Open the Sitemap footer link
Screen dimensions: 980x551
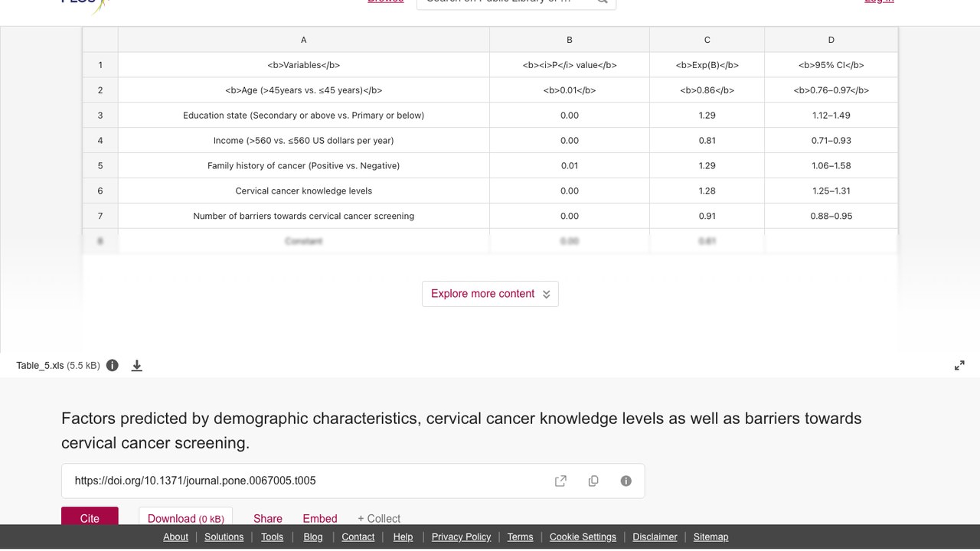click(710, 537)
